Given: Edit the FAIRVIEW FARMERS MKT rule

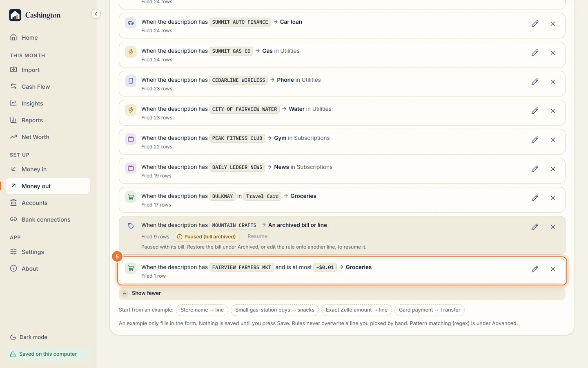Looking at the screenshot, I should click(x=535, y=269).
